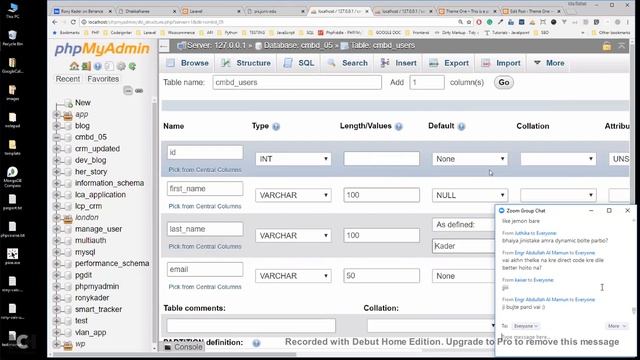This screenshot has height=360, width=640.
Task: Click Pick from Central Columns under email
Action: click(205, 287)
